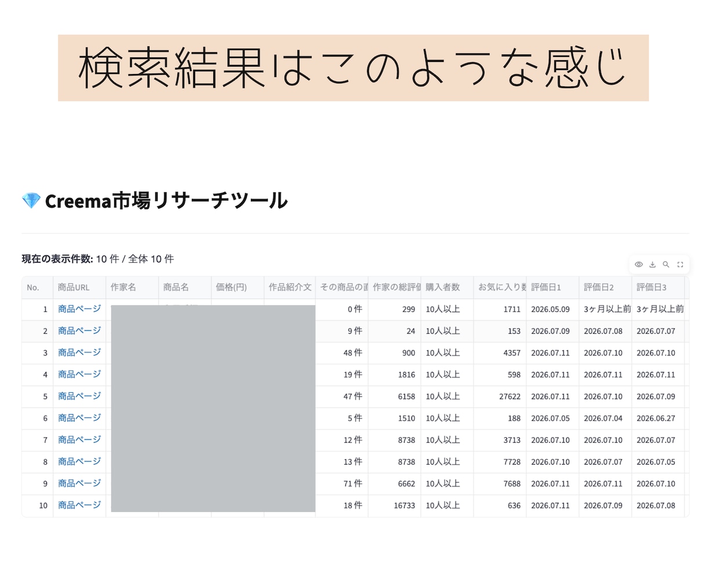The width and height of the screenshot is (707, 588).
Task: Select the cell showing 48 件
Action: click(342, 353)
